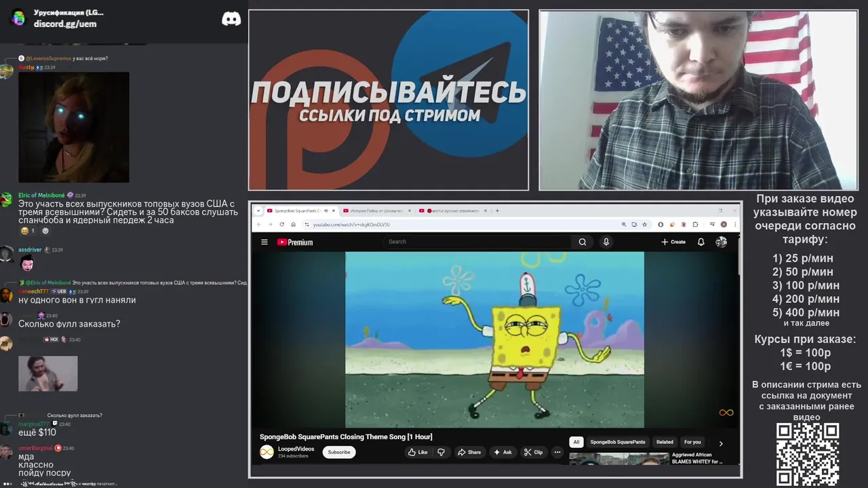The image size is (868, 488).
Task: Select SpongeBob SquarePants filter chip
Action: [x=618, y=442]
